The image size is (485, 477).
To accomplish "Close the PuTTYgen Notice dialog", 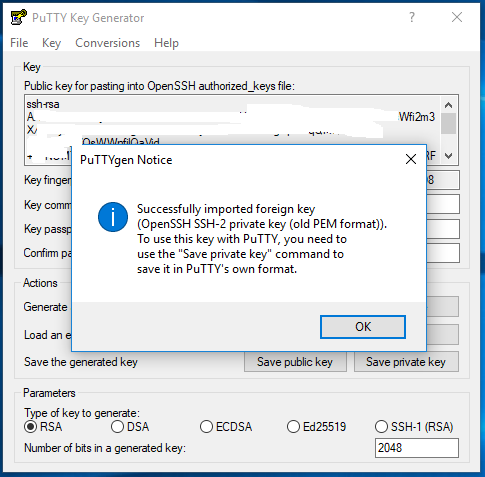I will point(411,159).
